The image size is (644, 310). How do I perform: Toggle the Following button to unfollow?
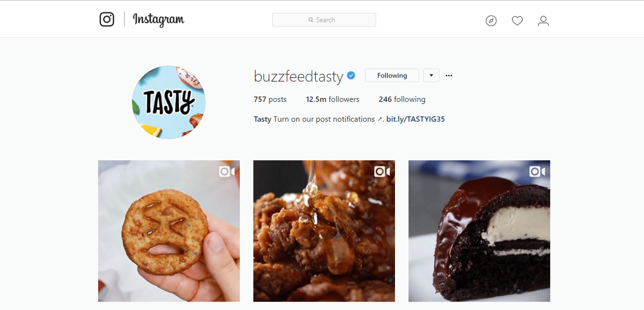point(392,76)
